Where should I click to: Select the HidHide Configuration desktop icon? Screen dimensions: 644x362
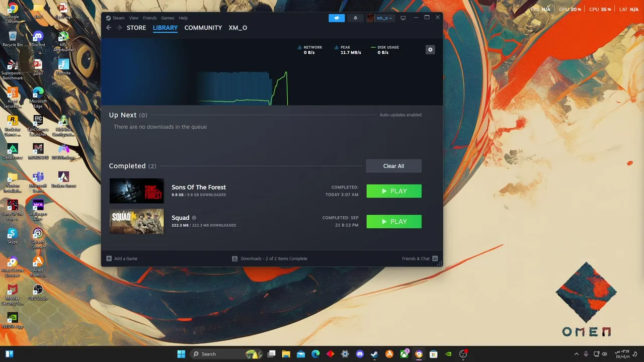pos(63,126)
